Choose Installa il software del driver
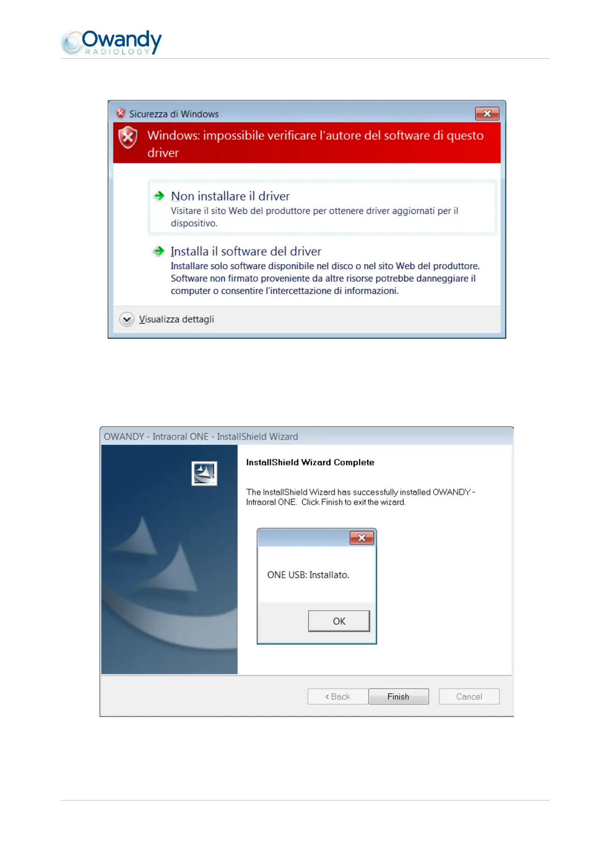614x868 pixels. (322, 271)
